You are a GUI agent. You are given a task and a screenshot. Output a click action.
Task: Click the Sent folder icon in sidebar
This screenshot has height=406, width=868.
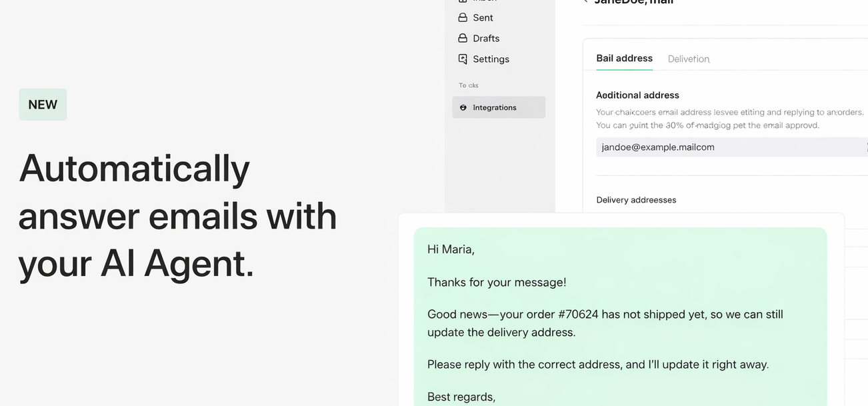point(463,18)
